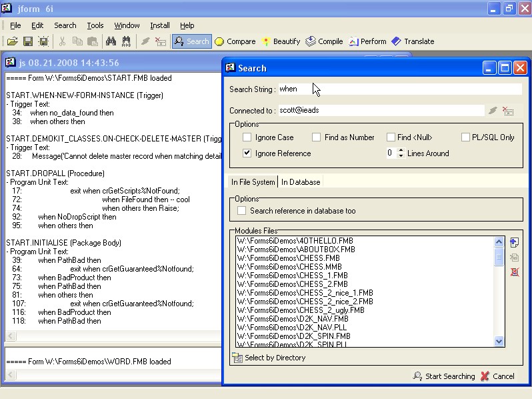Open the Compile tool
The height and width of the screenshot is (399, 532).
click(324, 41)
